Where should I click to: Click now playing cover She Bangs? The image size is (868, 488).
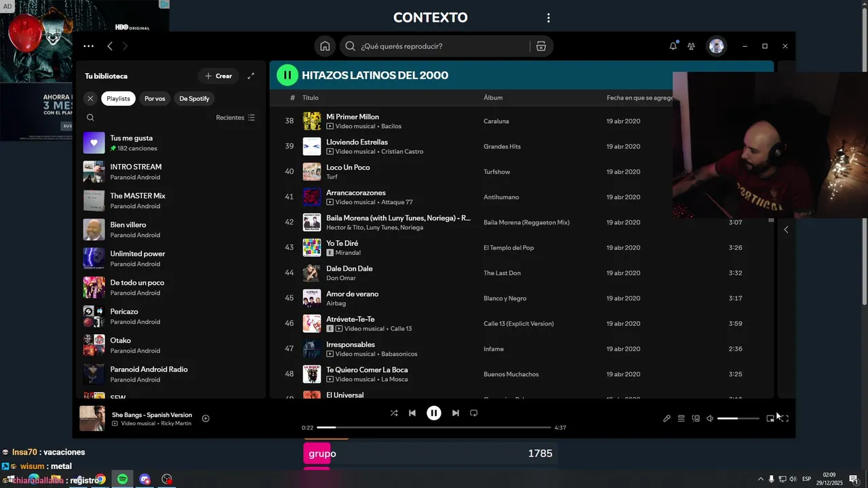92,418
